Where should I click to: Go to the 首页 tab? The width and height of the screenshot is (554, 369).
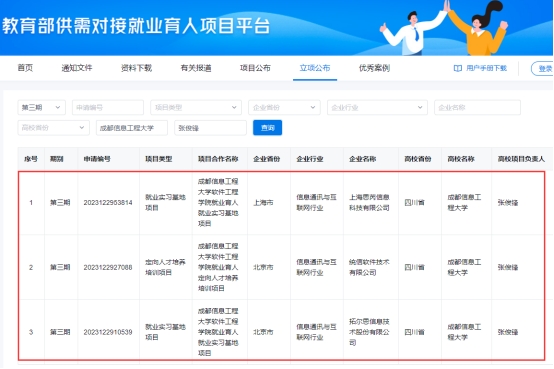(25, 68)
